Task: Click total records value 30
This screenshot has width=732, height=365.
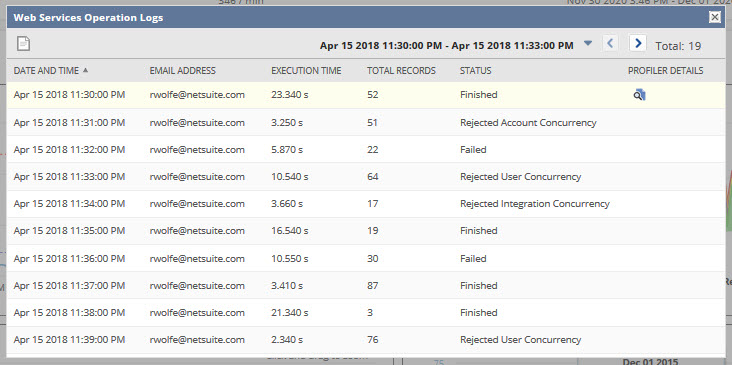Action: tap(373, 259)
